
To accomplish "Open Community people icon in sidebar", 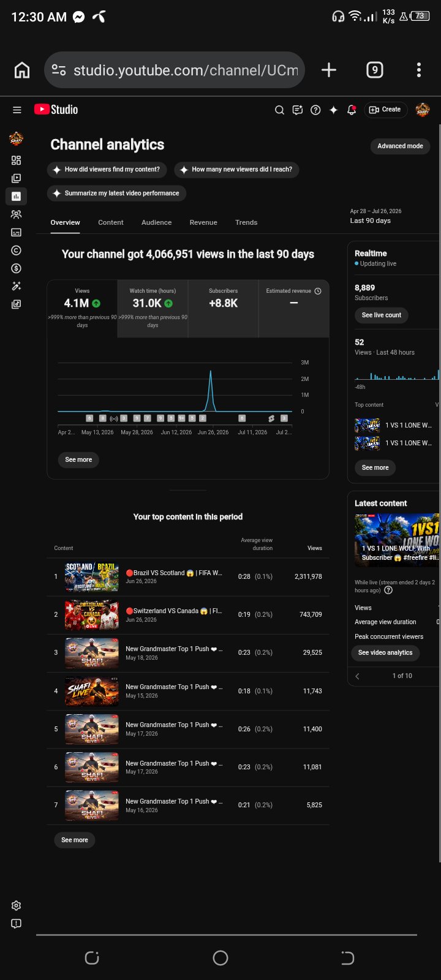I will pos(16,214).
